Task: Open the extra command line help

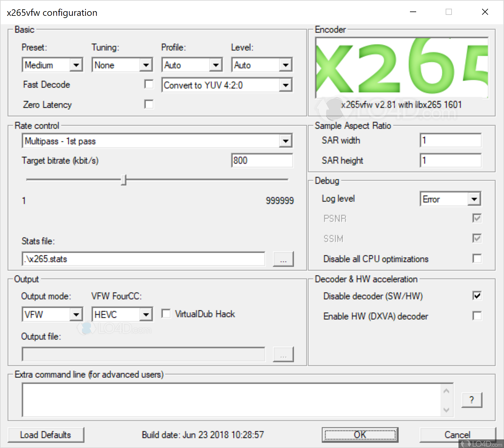Action: tap(472, 400)
